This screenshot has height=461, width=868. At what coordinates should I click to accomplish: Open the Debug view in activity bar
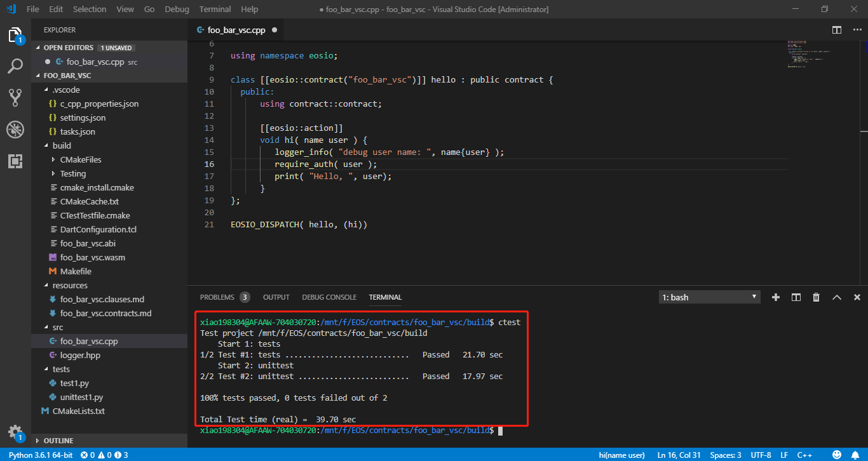pyautogui.click(x=15, y=130)
